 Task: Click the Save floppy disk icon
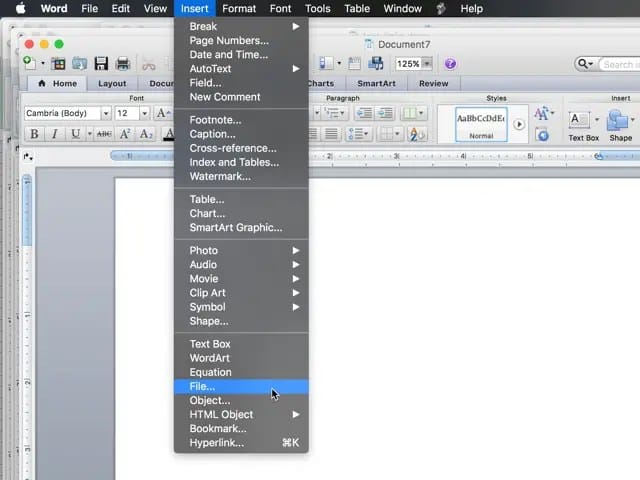[101, 64]
